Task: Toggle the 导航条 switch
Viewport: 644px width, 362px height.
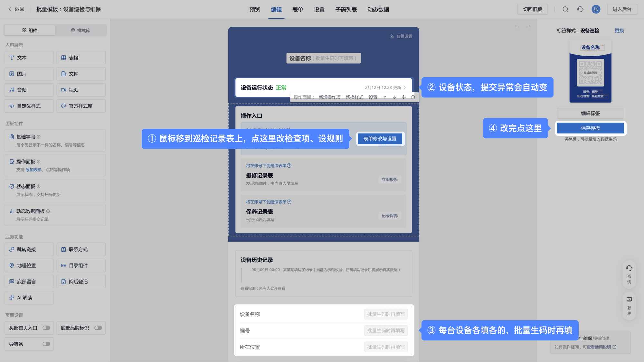Action: click(x=46, y=344)
